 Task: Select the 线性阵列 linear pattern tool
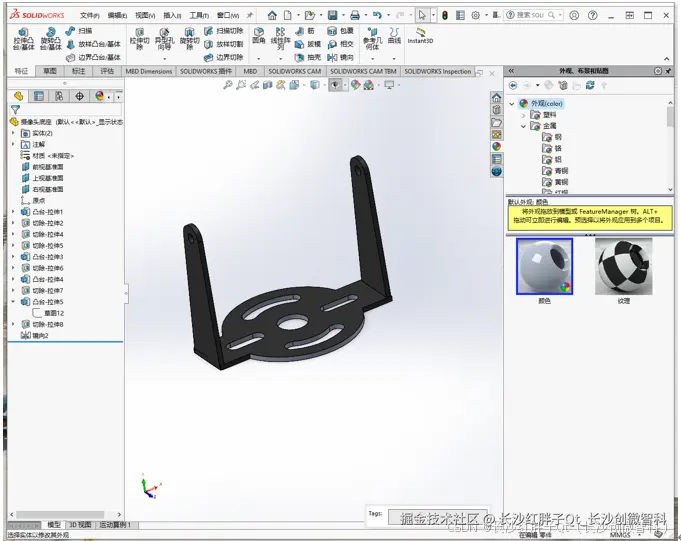click(280, 39)
